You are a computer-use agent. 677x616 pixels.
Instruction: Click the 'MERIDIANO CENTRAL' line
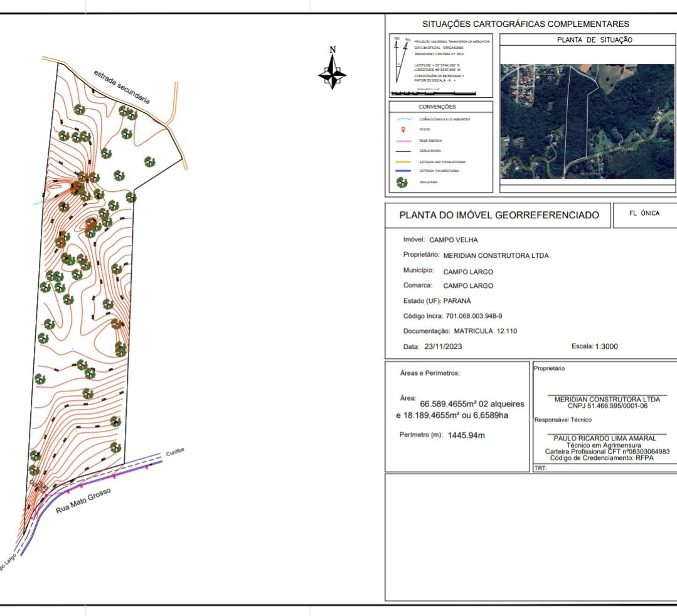[439, 54]
